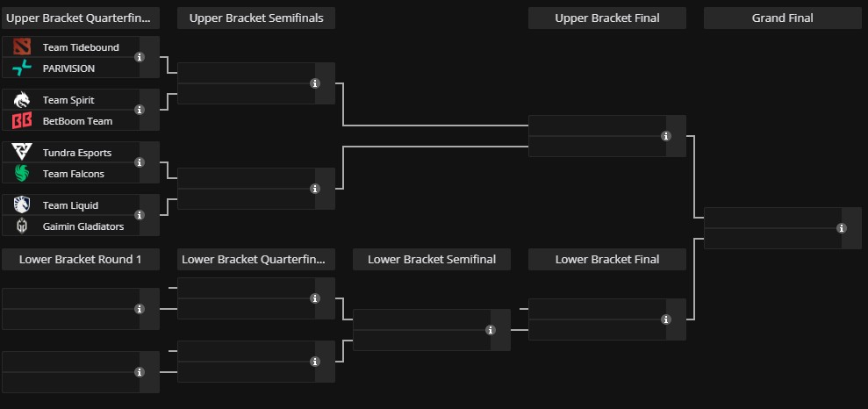Open the Team Spirit team link
Image resolution: width=868 pixels, height=409 pixels.
tap(68, 100)
